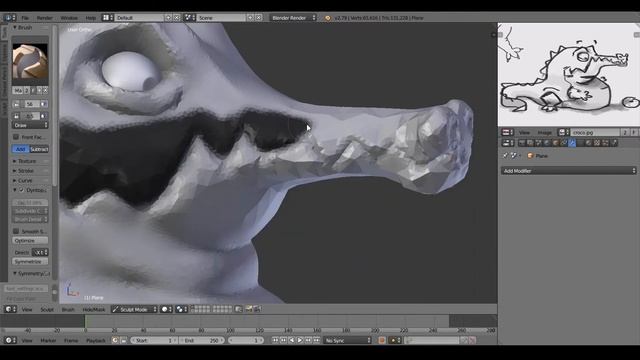This screenshot has height=360, width=640.
Task: Toggle the Dyntopo checkbox
Action: 22,190
